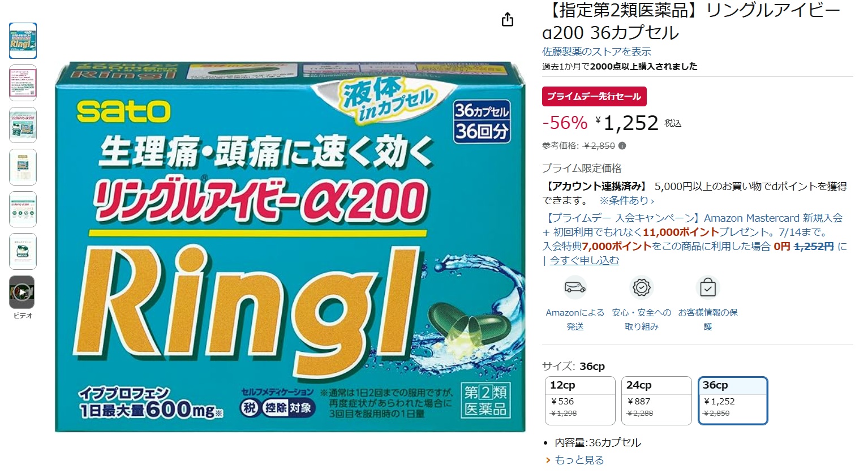Click the share icon above product image
Viewport: 868px width, 474px height.
click(x=508, y=20)
